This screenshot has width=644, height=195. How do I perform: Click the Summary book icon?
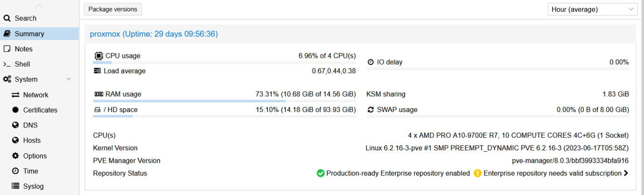coord(7,34)
